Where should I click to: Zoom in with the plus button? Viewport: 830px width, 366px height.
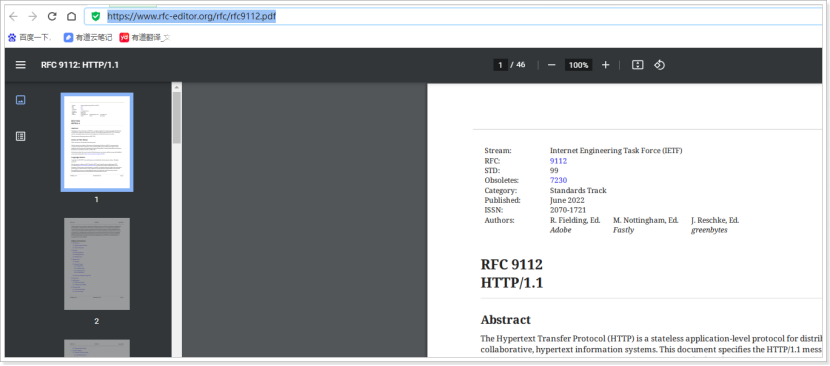(x=606, y=65)
